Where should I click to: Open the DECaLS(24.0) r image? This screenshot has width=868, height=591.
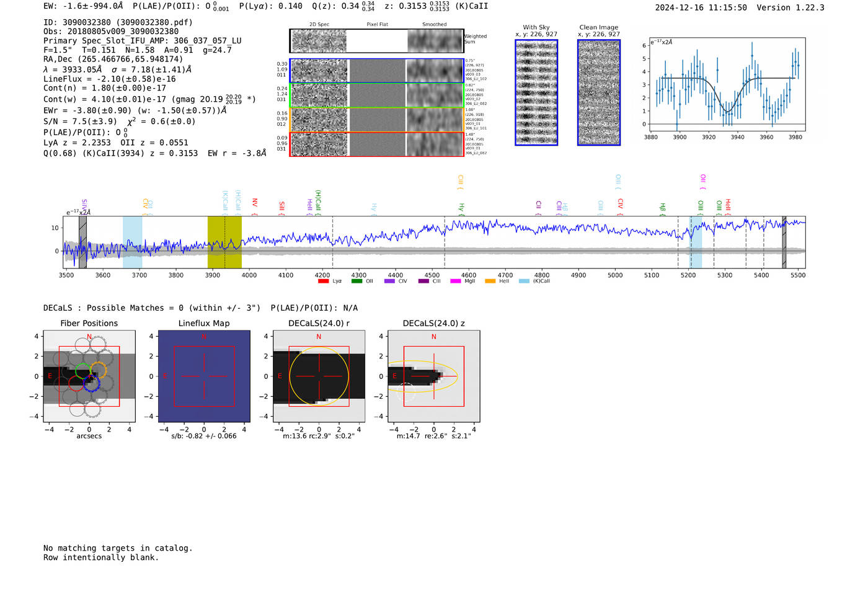(319, 376)
